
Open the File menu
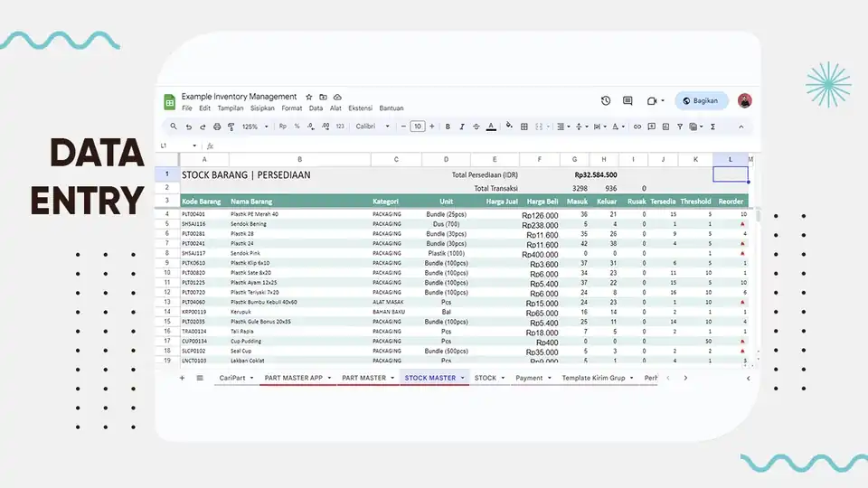(x=187, y=108)
